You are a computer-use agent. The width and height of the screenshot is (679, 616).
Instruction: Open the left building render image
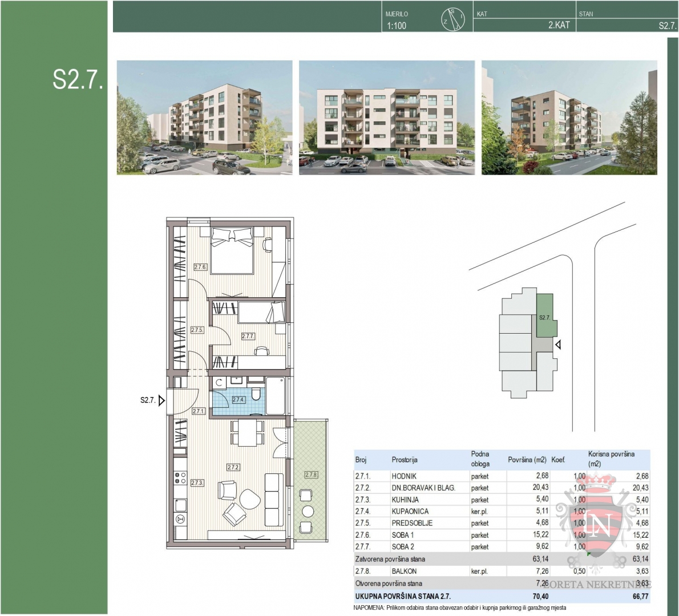point(204,117)
